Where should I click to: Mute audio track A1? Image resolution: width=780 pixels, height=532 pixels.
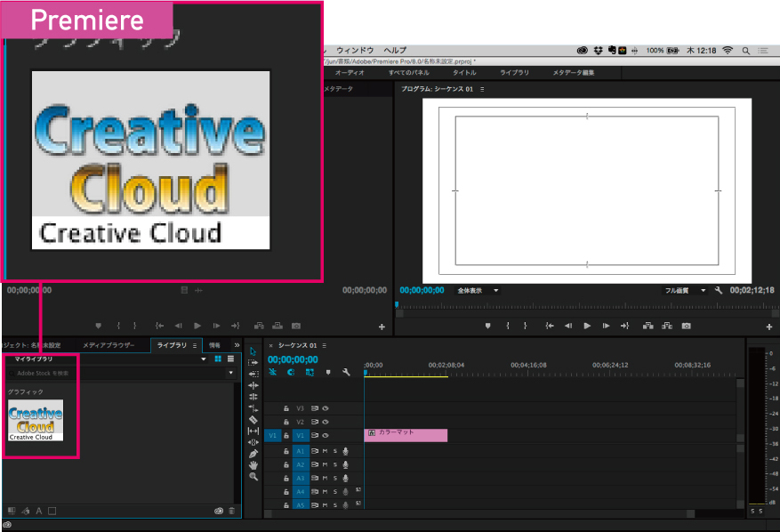point(325,451)
